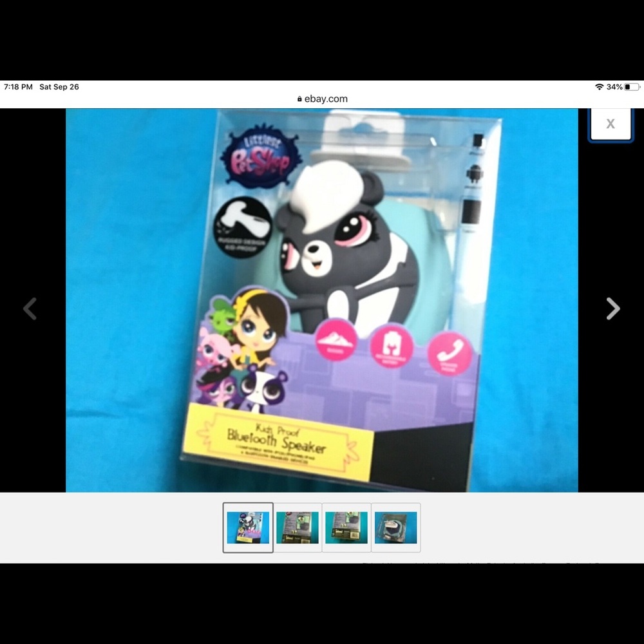This screenshot has height=644, width=644.
Task: Tap the 7:18 PM clock in status bar
Action: (x=18, y=87)
